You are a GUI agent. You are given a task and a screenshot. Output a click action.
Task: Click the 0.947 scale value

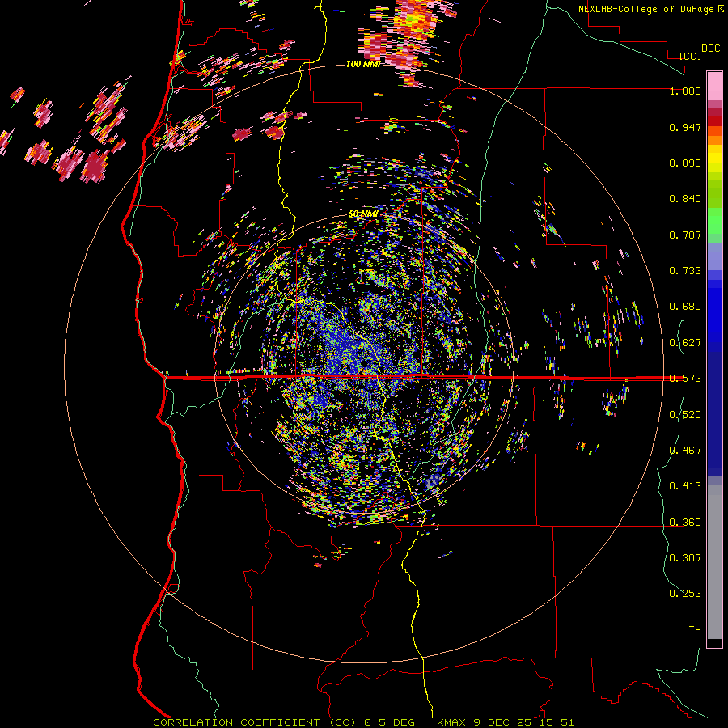point(685,127)
